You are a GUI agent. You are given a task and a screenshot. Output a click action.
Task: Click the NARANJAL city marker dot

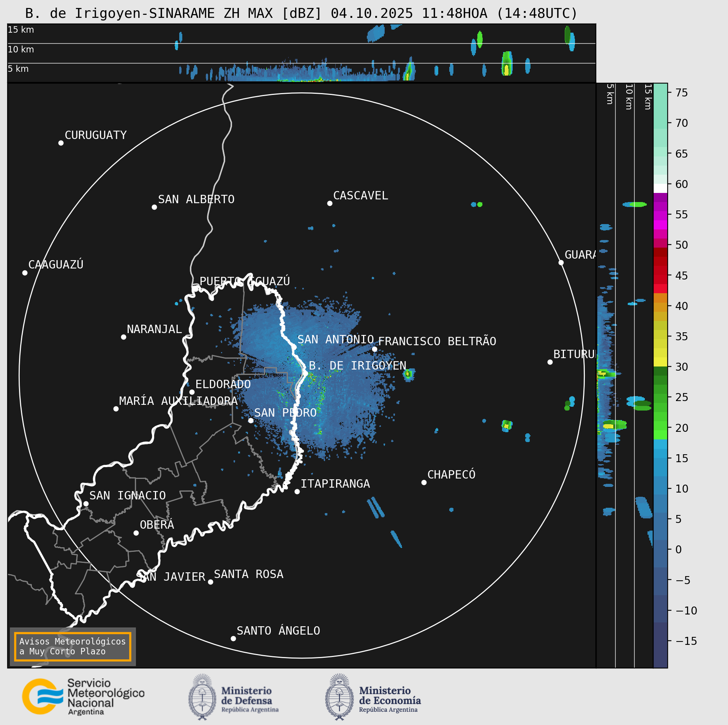(123, 337)
